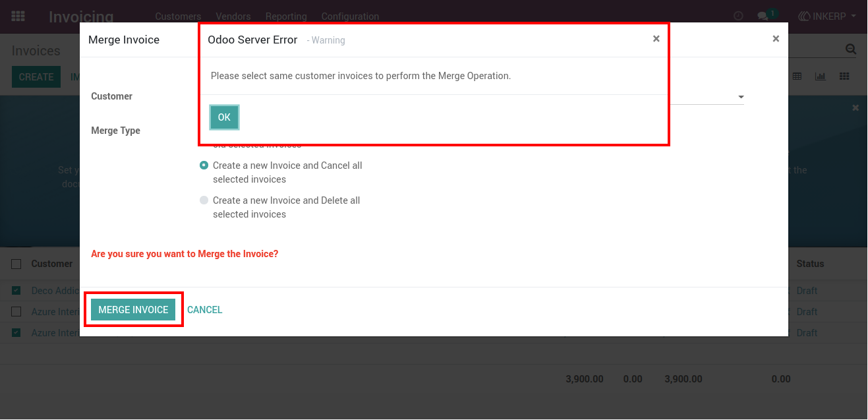Dismiss the teal banner with its X
This screenshot has width=868, height=420.
(855, 107)
